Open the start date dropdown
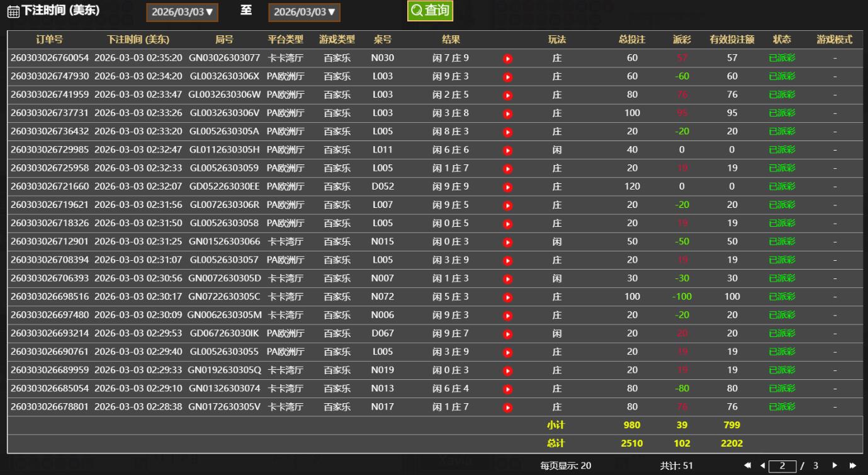 point(182,11)
